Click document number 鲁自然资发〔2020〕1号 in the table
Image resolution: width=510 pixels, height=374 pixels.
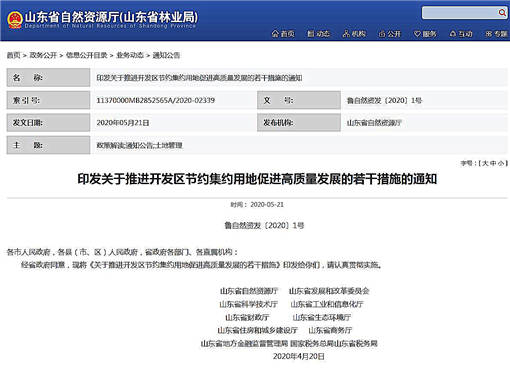point(384,100)
